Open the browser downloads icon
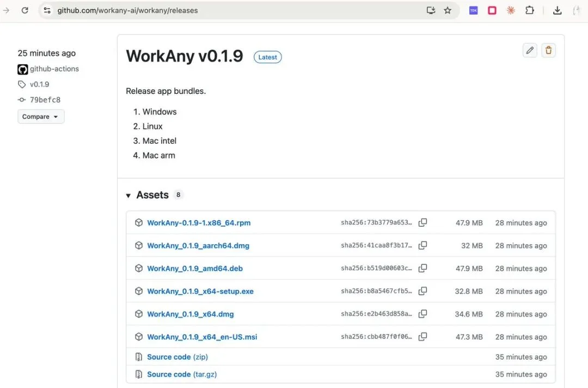The image size is (588, 388). pyautogui.click(x=557, y=10)
